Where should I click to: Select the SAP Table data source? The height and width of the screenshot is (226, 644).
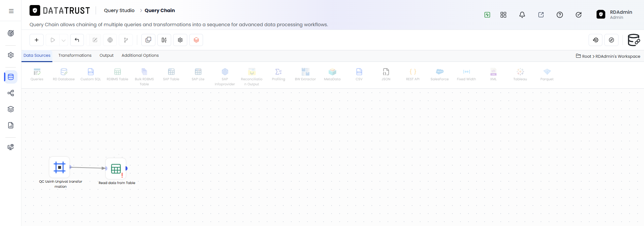(171, 75)
